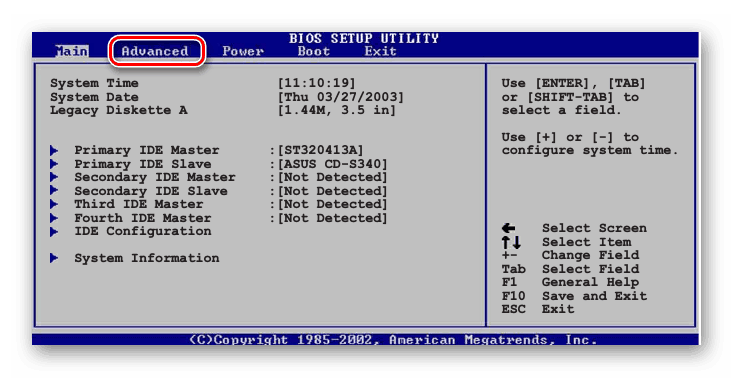Click the General Help legend entry
This screenshot has height=378, width=734.
pyautogui.click(x=590, y=282)
